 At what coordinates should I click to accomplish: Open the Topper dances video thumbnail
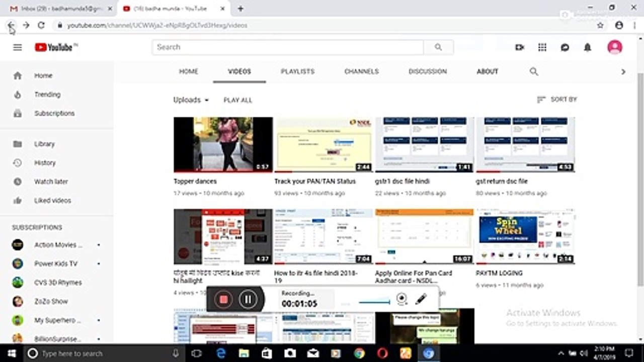click(223, 145)
